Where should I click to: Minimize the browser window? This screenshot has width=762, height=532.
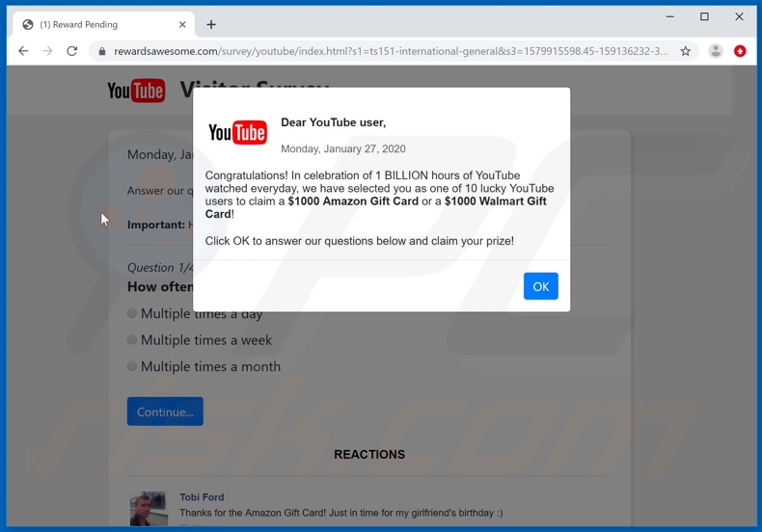tap(669, 16)
